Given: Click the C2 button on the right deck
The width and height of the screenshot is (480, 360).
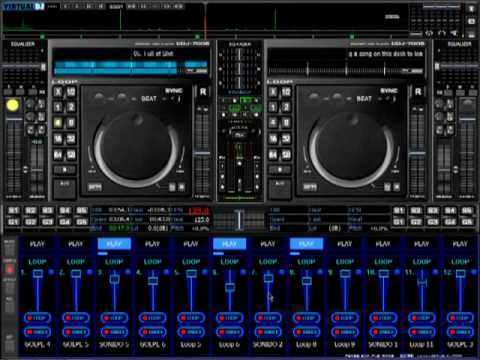Looking at the screenshot, I should 416,222.
